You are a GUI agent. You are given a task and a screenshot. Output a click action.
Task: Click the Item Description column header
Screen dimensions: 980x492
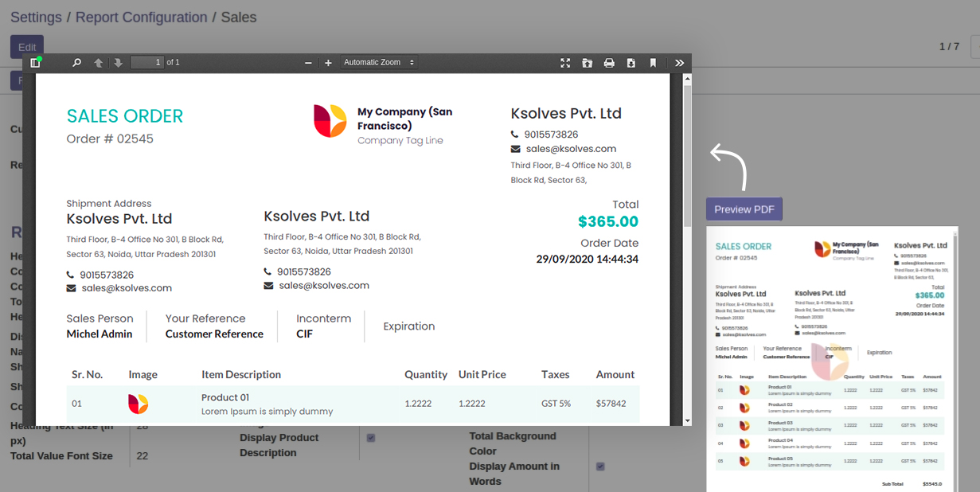click(x=241, y=374)
